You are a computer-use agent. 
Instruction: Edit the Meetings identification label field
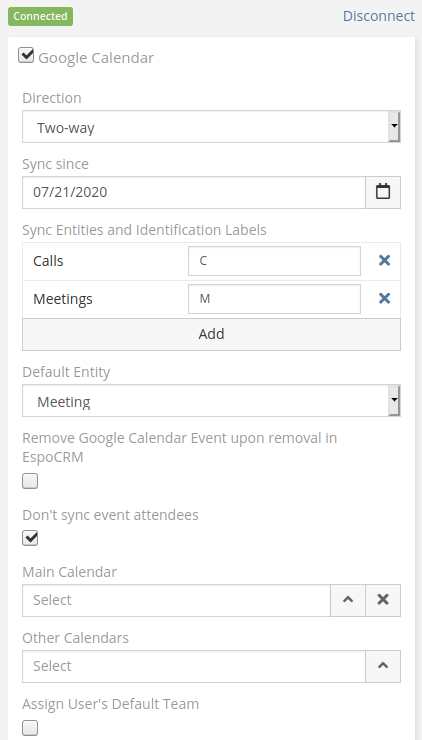pyautogui.click(x=274, y=299)
